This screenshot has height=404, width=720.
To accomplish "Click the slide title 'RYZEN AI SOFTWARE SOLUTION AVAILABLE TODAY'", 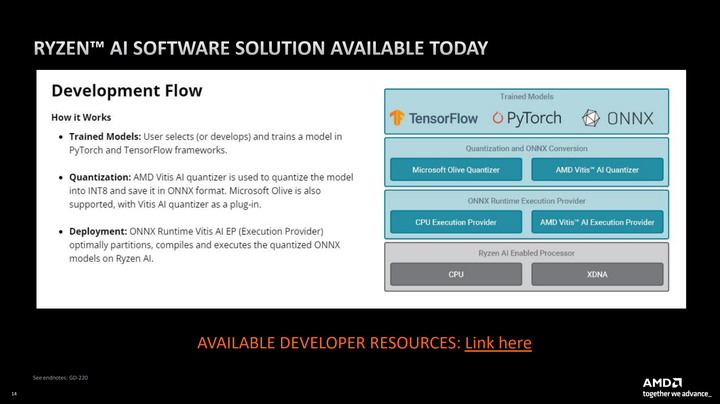I will [261, 48].
